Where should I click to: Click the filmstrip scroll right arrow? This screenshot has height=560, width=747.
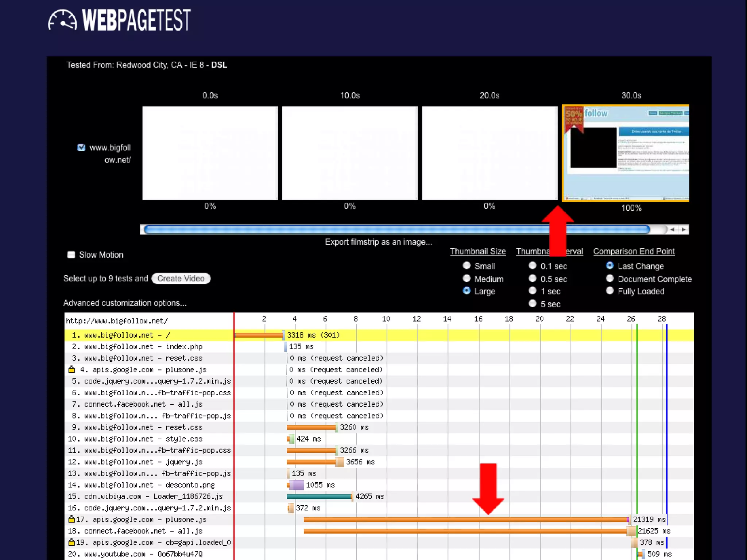[684, 229]
